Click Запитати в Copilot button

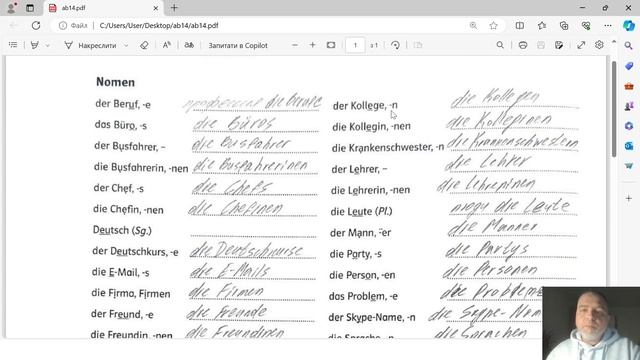click(238, 45)
